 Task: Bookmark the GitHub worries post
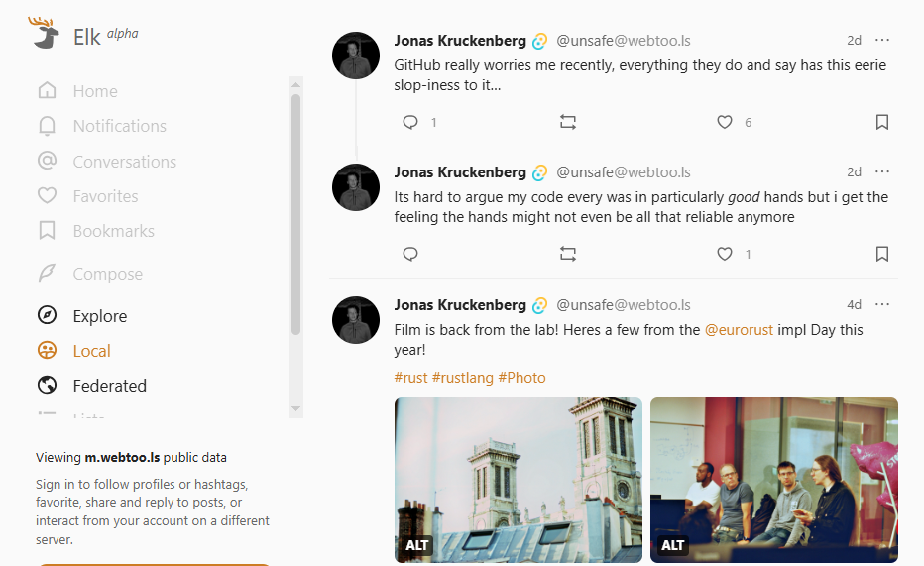881,122
